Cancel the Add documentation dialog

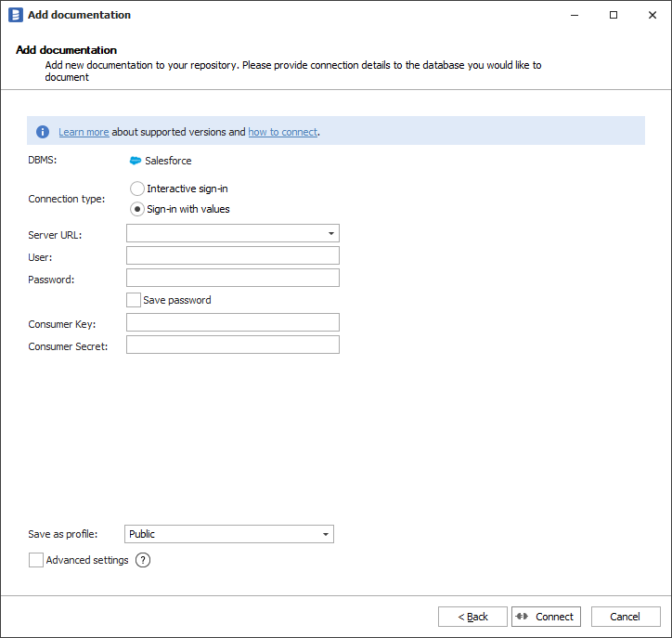point(625,617)
